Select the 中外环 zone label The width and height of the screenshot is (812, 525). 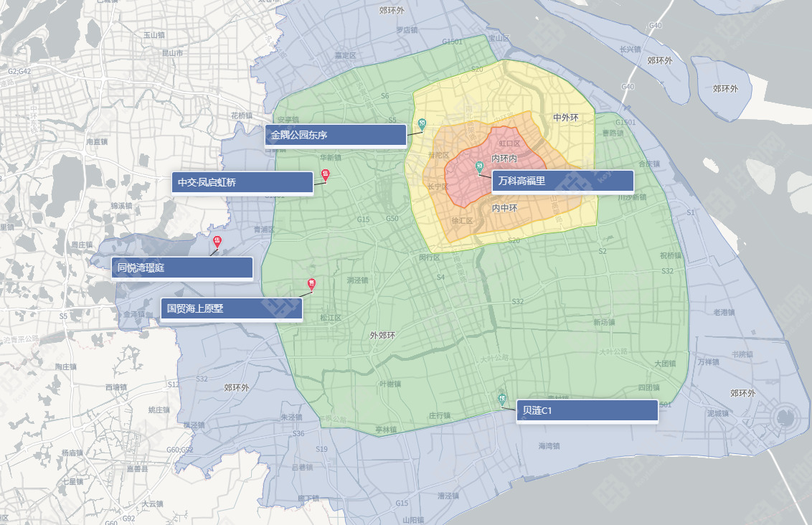point(565,118)
